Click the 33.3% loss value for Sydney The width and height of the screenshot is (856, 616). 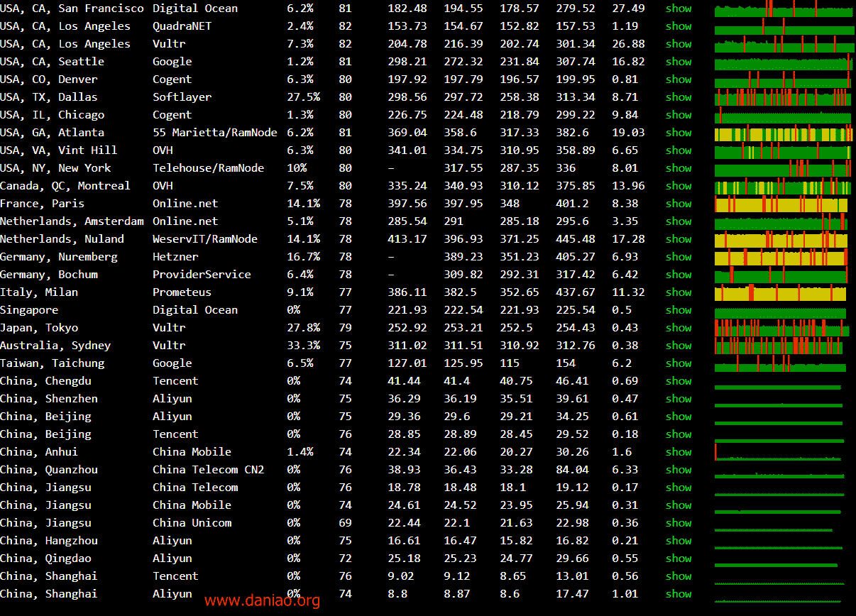point(303,346)
